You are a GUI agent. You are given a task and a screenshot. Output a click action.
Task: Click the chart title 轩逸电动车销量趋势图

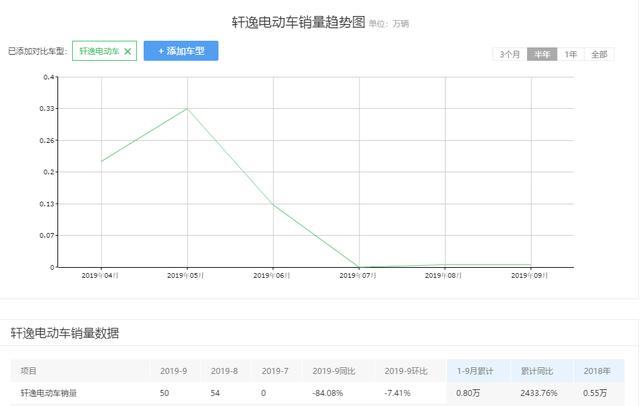[x=298, y=22]
